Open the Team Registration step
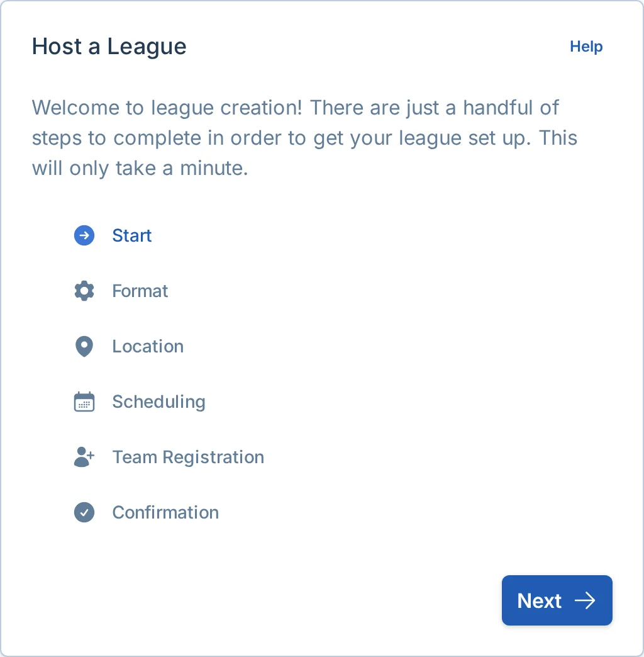 [x=187, y=457]
